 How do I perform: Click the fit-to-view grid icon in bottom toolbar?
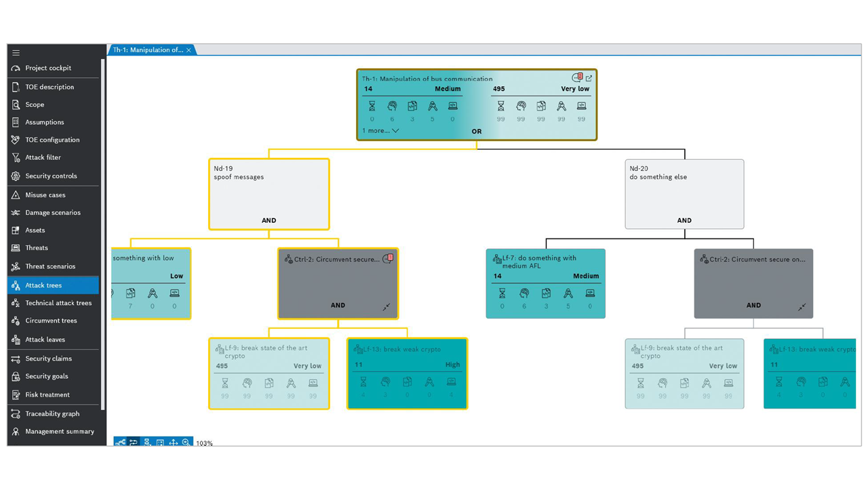tap(160, 443)
